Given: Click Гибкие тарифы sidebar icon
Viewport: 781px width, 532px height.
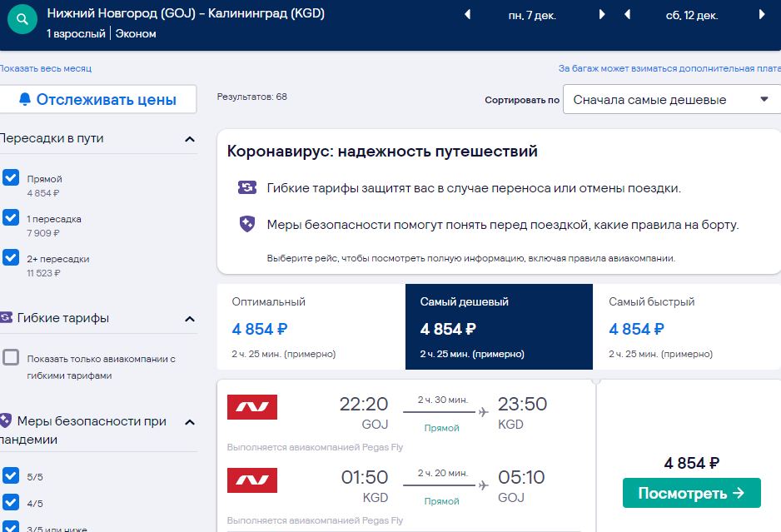Looking at the screenshot, I should tap(6, 317).
